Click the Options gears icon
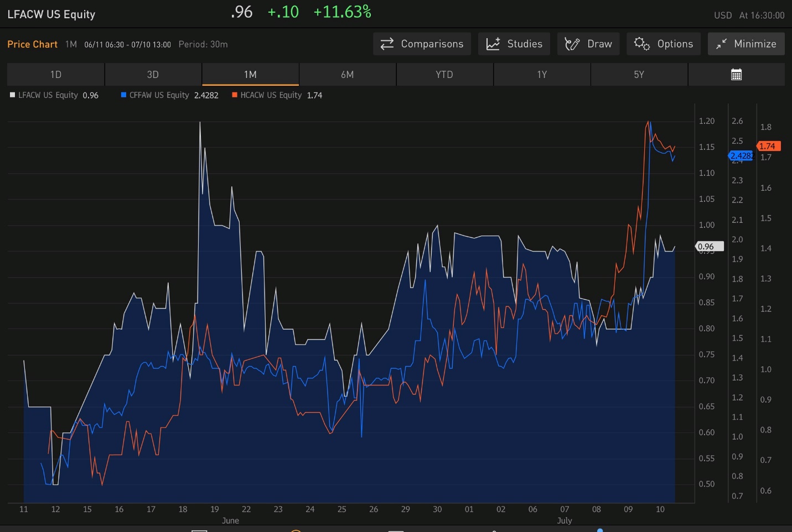 pos(641,44)
